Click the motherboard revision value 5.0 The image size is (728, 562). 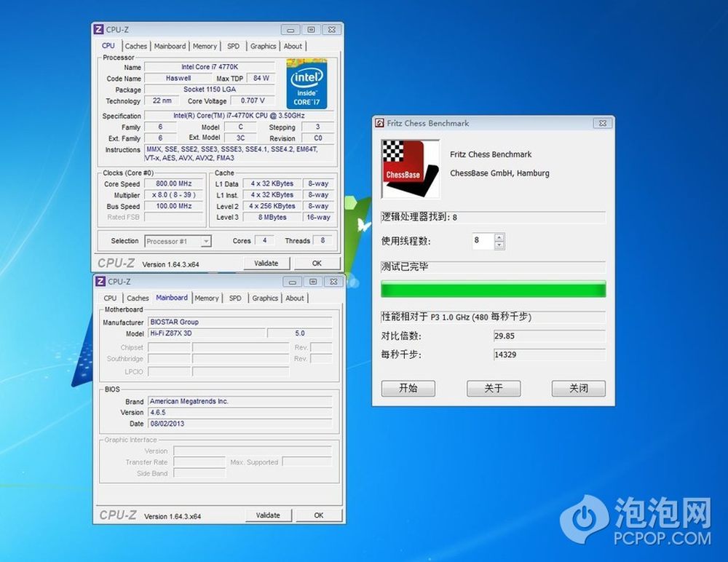(x=300, y=333)
